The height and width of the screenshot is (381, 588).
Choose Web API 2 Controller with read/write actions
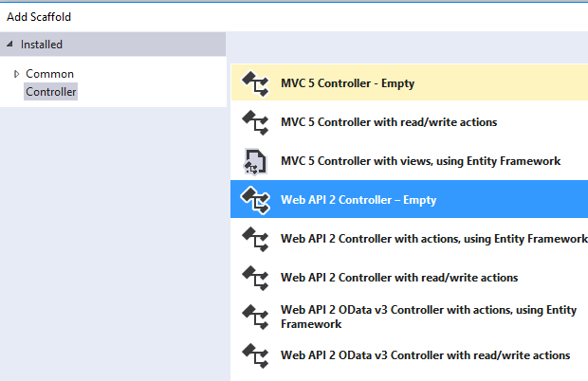pyautogui.click(x=399, y=278)
